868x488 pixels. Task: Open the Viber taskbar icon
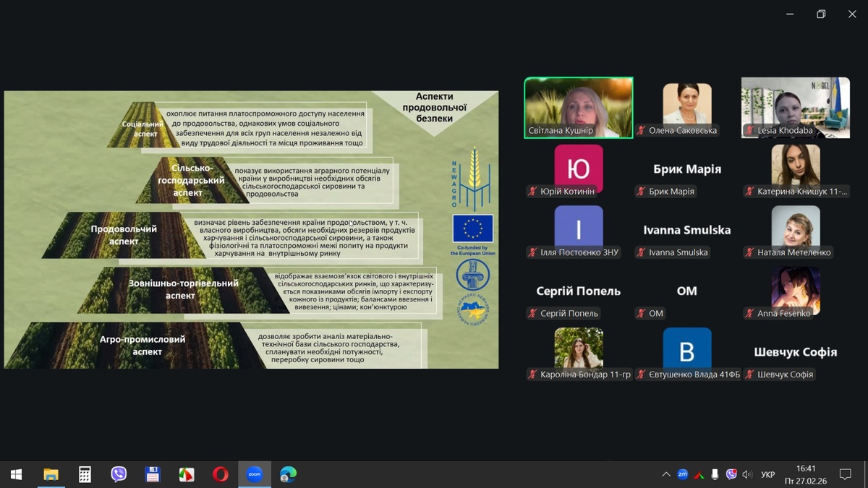[119, 474]
